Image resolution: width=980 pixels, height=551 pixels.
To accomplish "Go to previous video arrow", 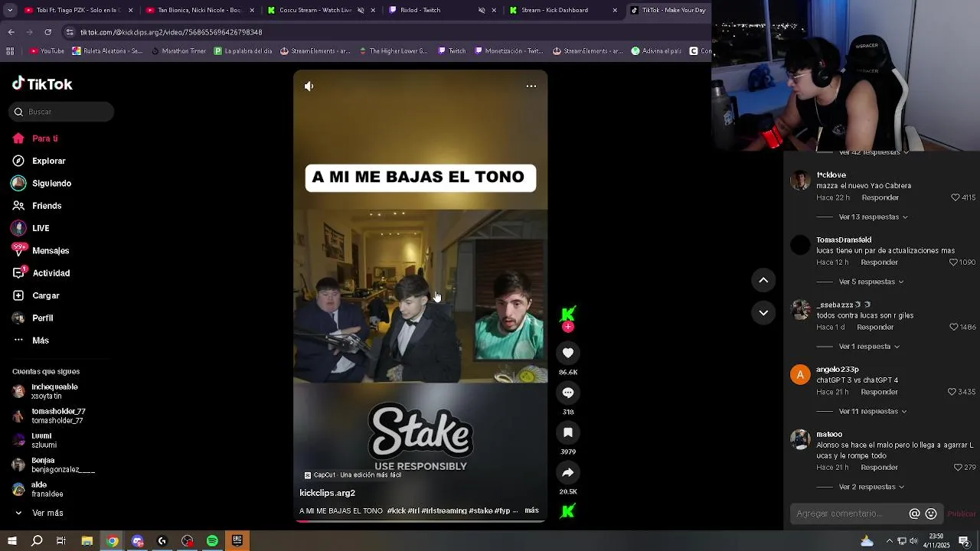I will 763,280.
